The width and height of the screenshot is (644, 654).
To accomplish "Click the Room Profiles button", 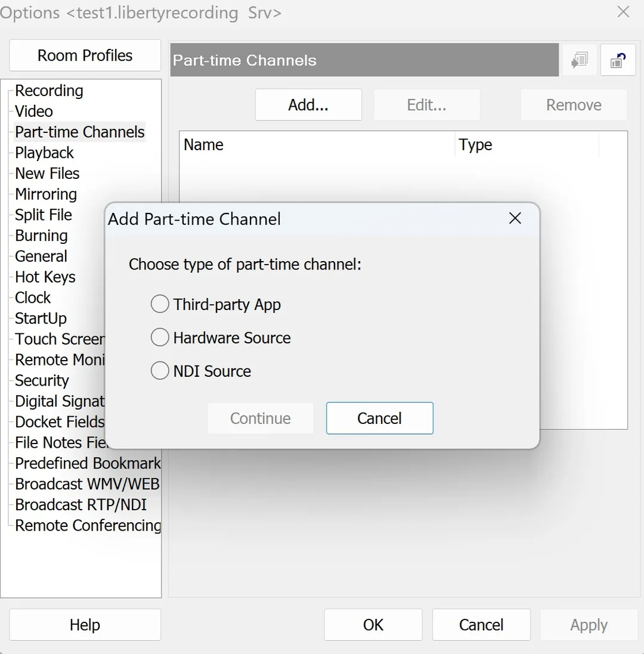I will click(85, 55).
